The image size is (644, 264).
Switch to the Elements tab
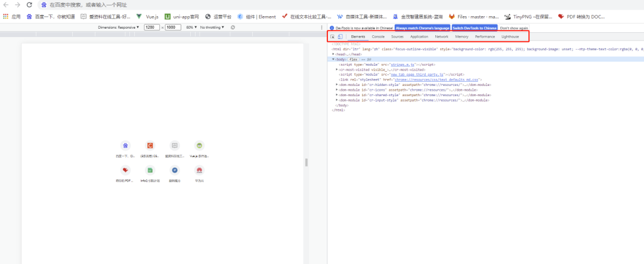point(358,36)
